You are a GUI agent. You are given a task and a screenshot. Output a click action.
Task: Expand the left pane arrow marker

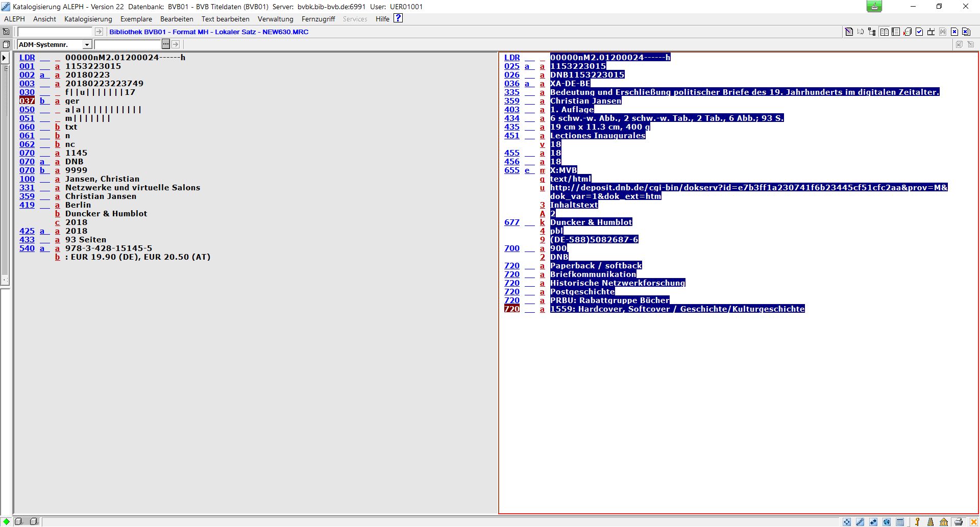[5, 58]
